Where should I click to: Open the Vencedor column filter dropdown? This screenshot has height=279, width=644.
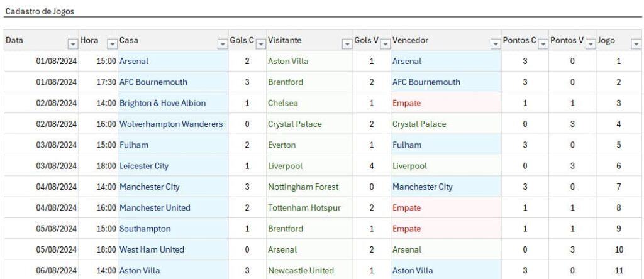[x=496, y=43]
